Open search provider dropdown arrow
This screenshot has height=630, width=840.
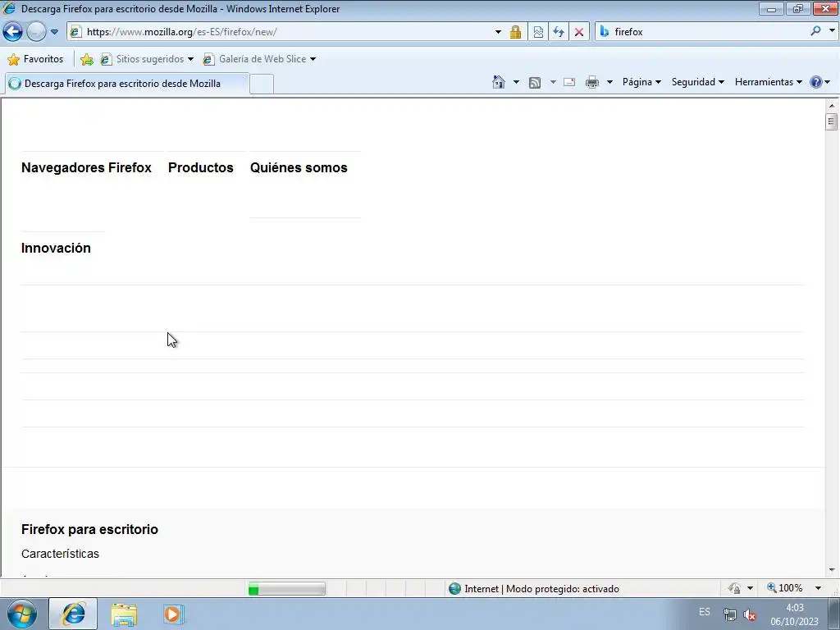(832, 31)
